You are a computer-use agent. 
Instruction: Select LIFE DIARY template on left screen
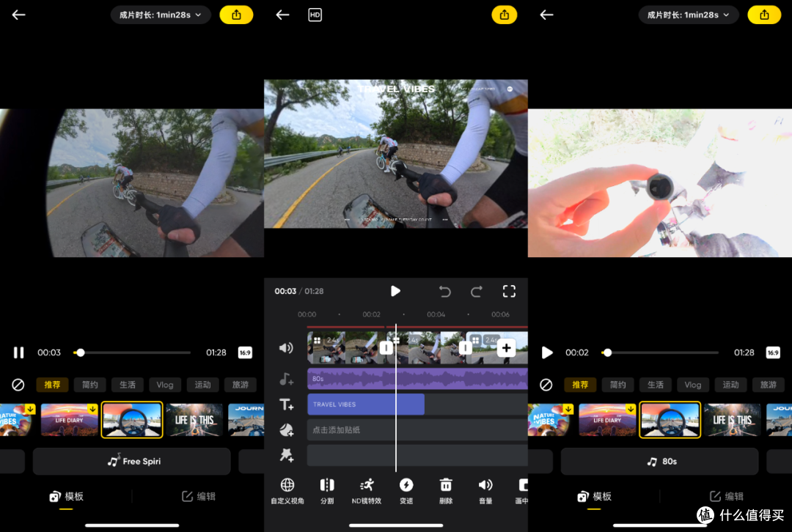69,419
